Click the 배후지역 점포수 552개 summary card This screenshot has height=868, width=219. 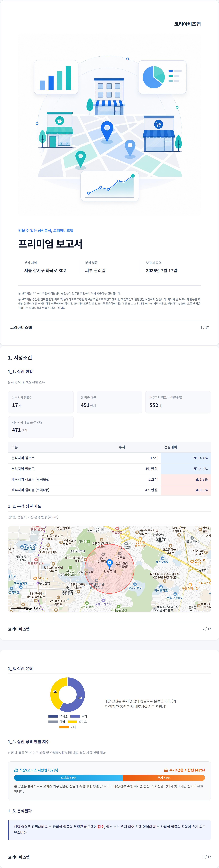[178, 402]
